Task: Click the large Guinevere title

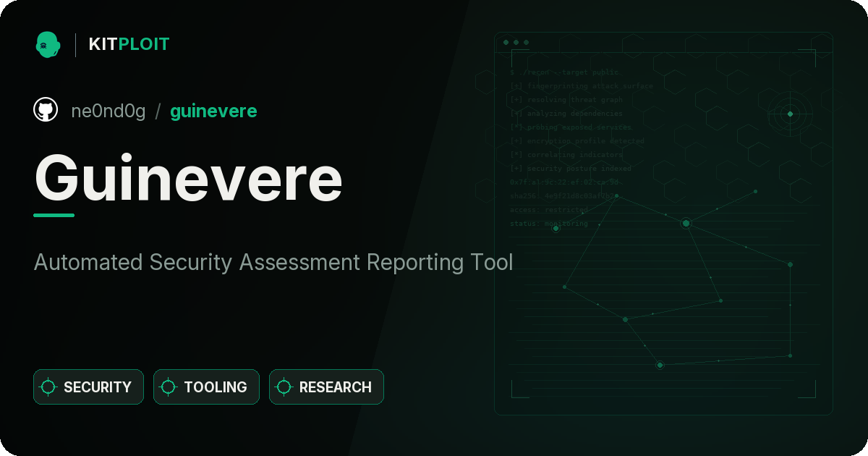Action: click(x=189, y=178)
